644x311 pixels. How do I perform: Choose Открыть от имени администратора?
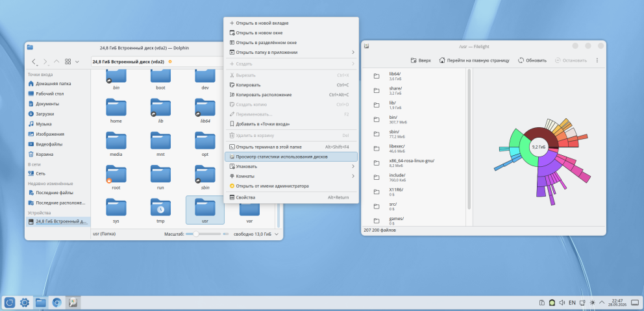[x=291, y=186]
